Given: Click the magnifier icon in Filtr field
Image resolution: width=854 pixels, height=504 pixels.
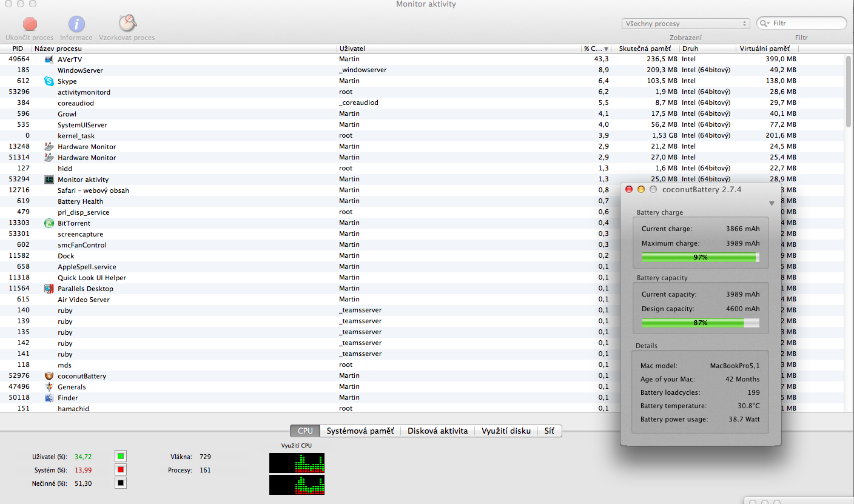Looking at the screenshot, I should point(765,23).
